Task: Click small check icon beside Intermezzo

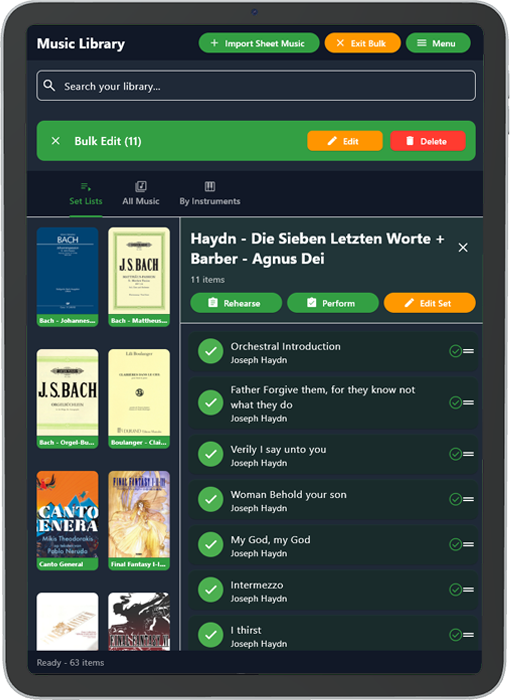Action: [x=455, y=590]
